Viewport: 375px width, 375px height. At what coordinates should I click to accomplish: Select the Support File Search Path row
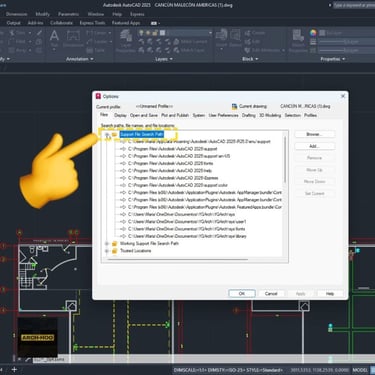click(142, 134)
